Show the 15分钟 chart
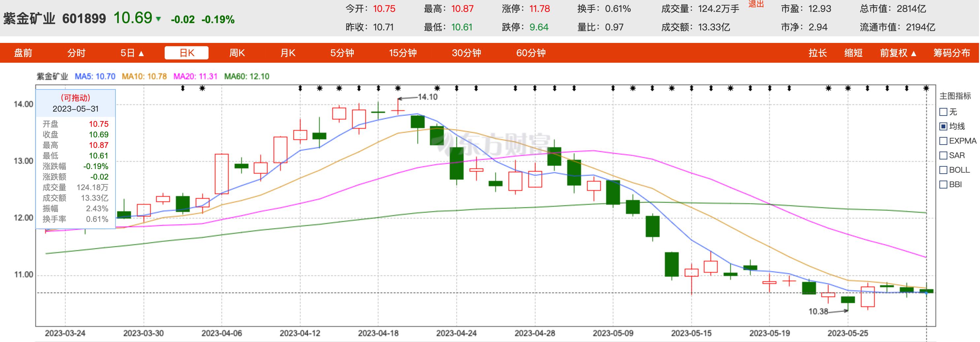Image resolution: width=980 pixels, height=342 pixels. coord(403,53)
